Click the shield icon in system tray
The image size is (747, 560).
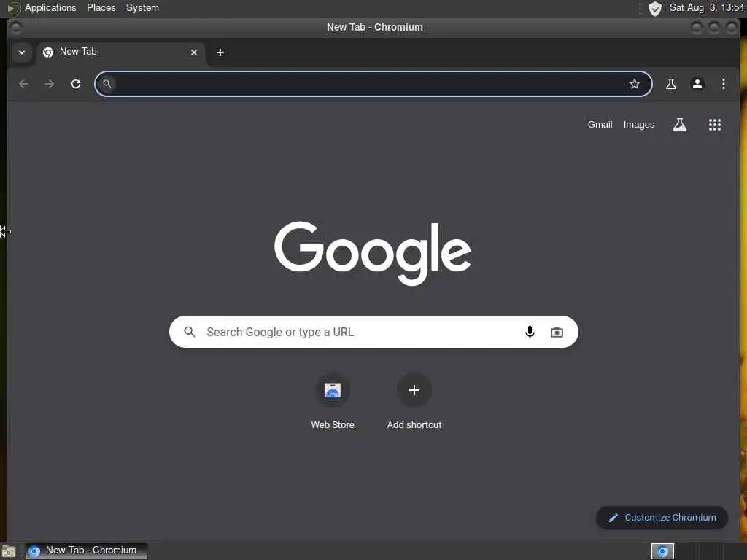[655, 8]
